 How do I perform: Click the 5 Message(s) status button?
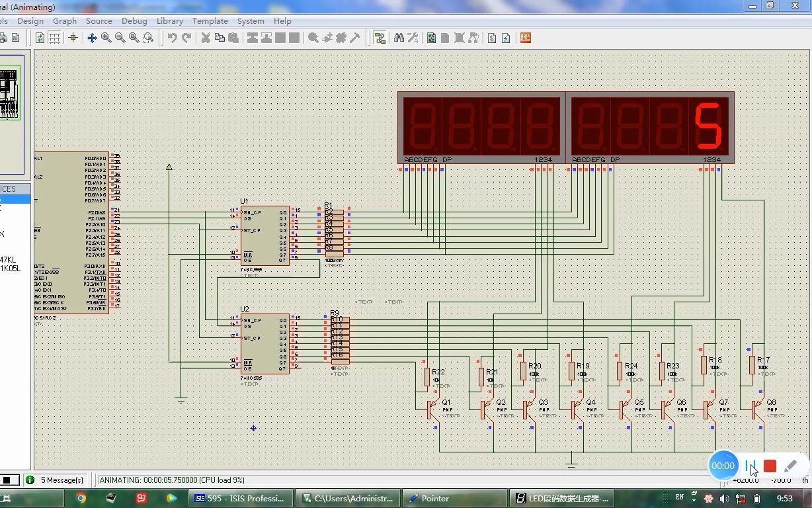(x=56, y=480)
